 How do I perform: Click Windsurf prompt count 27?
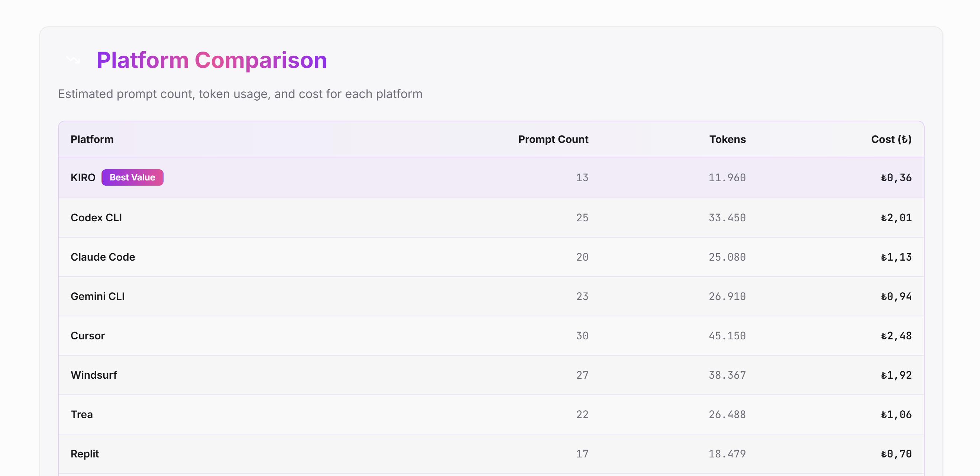(x=582, y=375)
